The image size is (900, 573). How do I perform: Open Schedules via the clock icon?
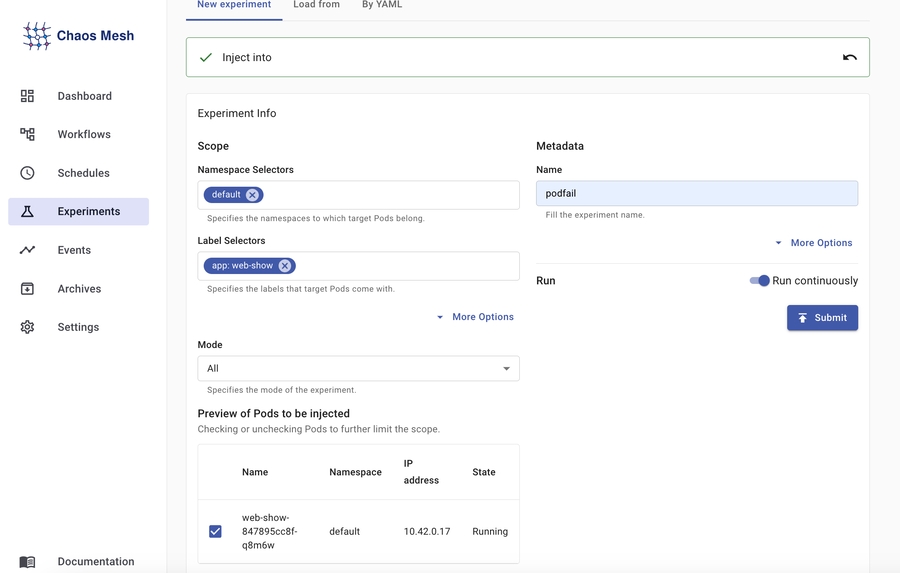point(27,173)
